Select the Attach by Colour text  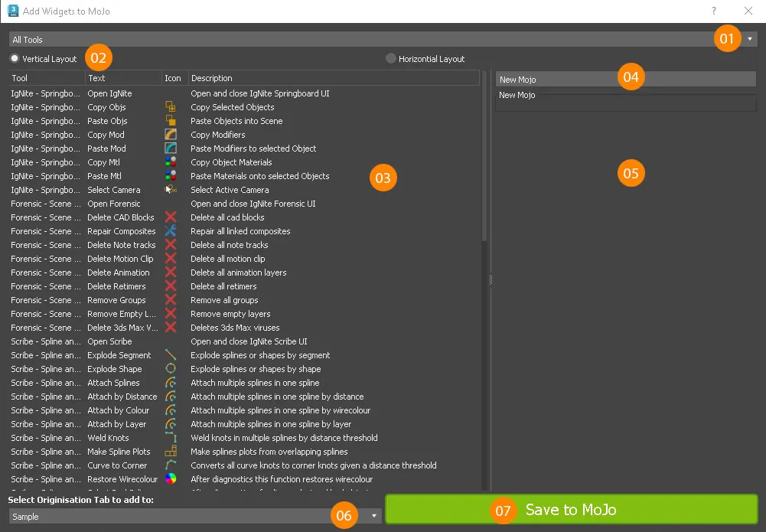pyautogui.click(x=118, y=410)
